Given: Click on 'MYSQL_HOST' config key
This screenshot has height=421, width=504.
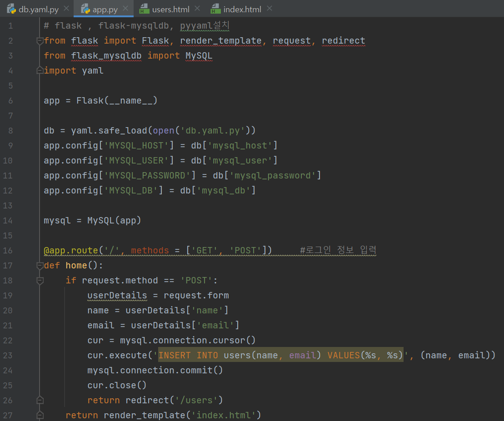Looking at the screenshot, I should point(136,146).
